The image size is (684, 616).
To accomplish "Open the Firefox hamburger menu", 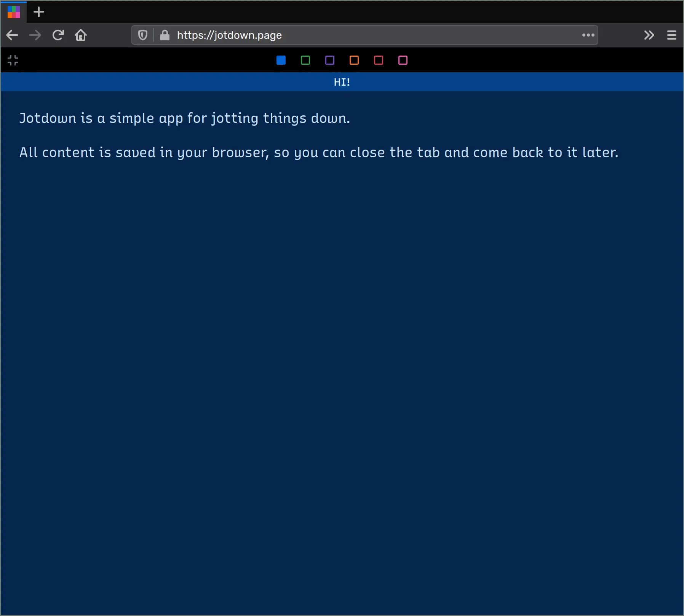I will coord(671,35).
